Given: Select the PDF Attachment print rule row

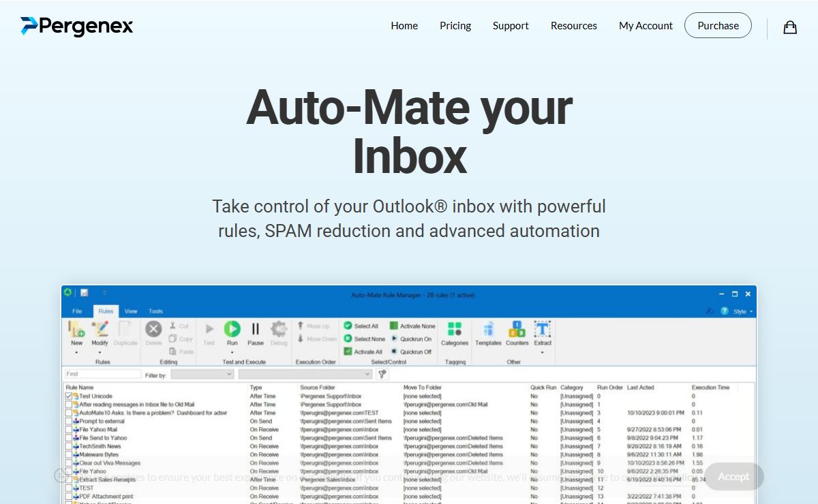Looking at the screenshot, I should pyautogui.click(x=409, y=497).
